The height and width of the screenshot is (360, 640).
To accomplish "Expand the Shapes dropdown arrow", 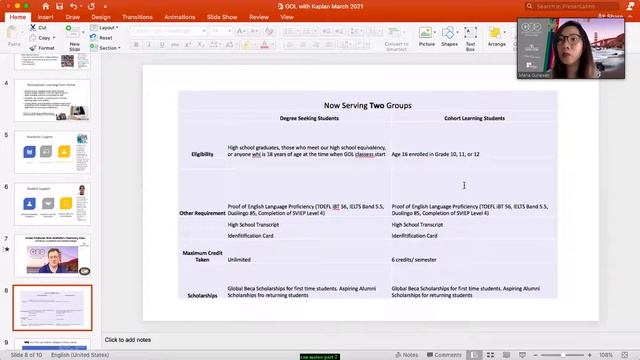I will (458, 32).
